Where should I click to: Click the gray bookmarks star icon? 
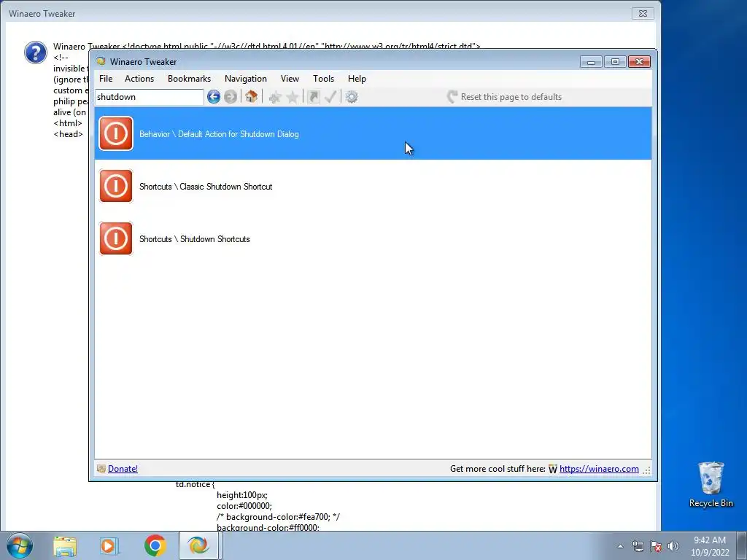pos(293,97)
